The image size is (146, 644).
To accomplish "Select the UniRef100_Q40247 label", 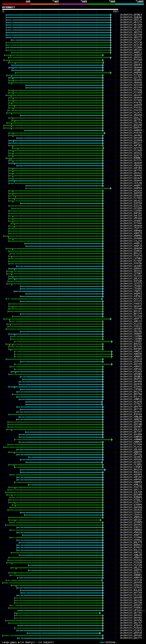I will point(131,95).
